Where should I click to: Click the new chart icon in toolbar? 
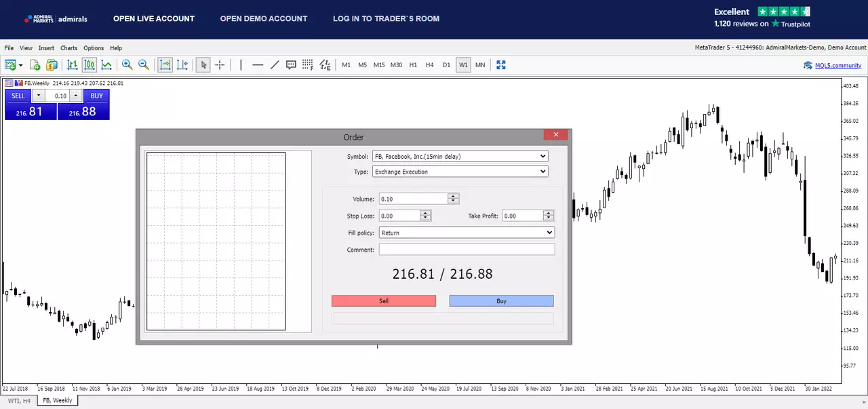10,65
